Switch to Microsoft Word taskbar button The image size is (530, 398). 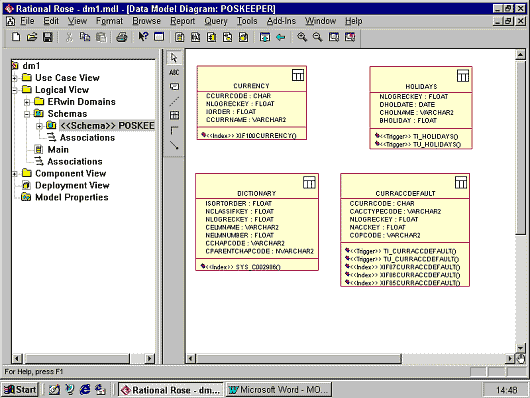279,390
